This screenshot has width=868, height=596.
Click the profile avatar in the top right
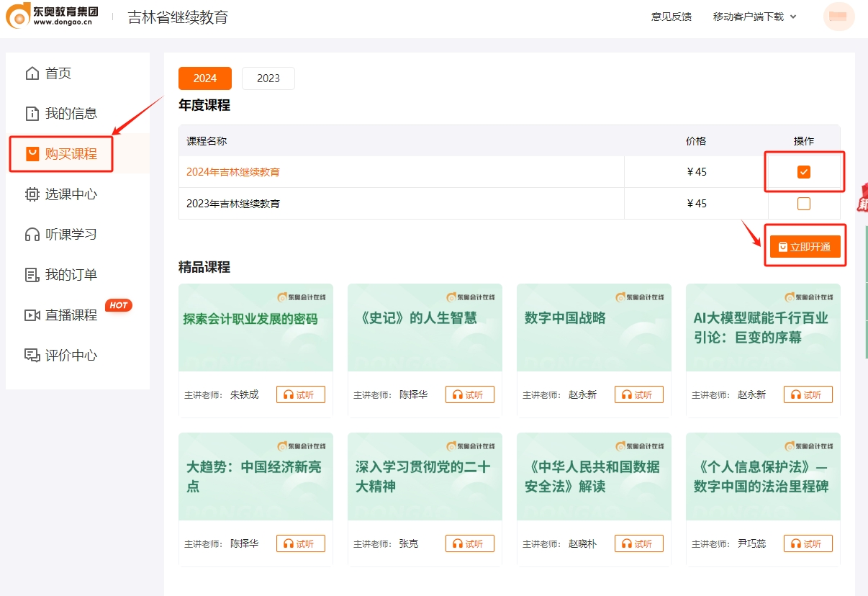(838, 16)
